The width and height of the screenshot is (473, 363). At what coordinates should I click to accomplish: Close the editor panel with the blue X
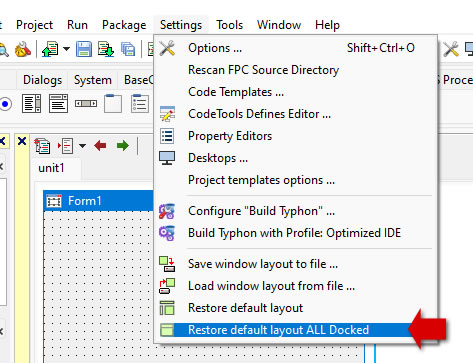point(22,141)
